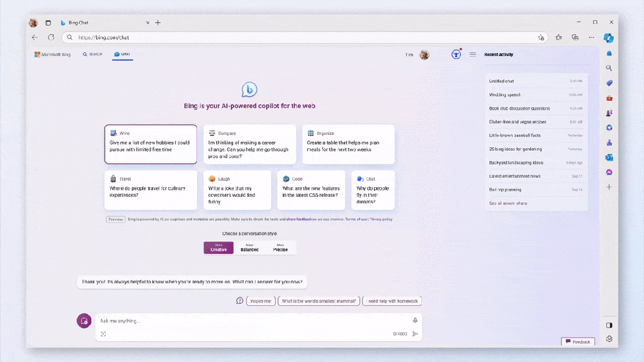The width and height of the screenshot is (644, 362).
Task: Click the question mark suggestions icon
Action: [240, 301]
